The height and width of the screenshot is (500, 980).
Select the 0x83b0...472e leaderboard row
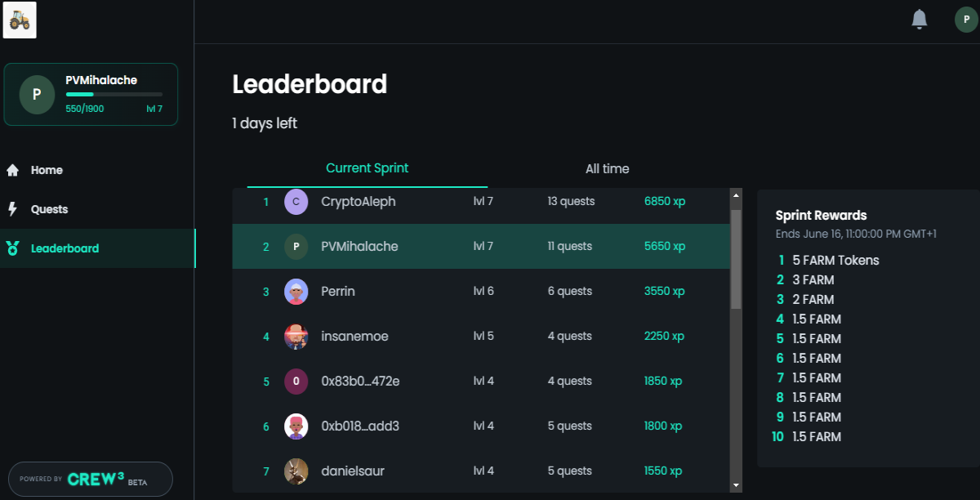pos(481,382)
